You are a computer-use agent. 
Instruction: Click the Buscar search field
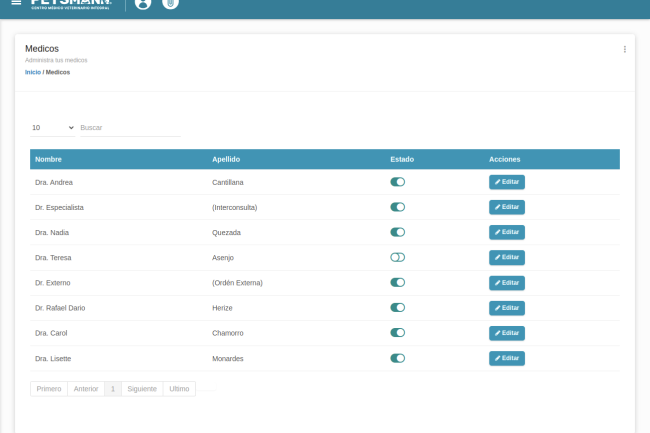point(129,128)
